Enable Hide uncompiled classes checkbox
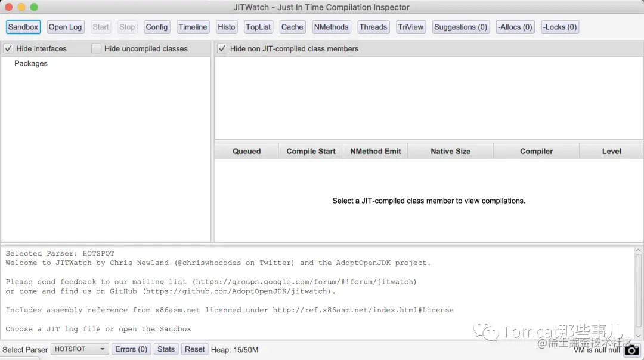This screenshot has height=360, width=644. [x=96, y=48]
